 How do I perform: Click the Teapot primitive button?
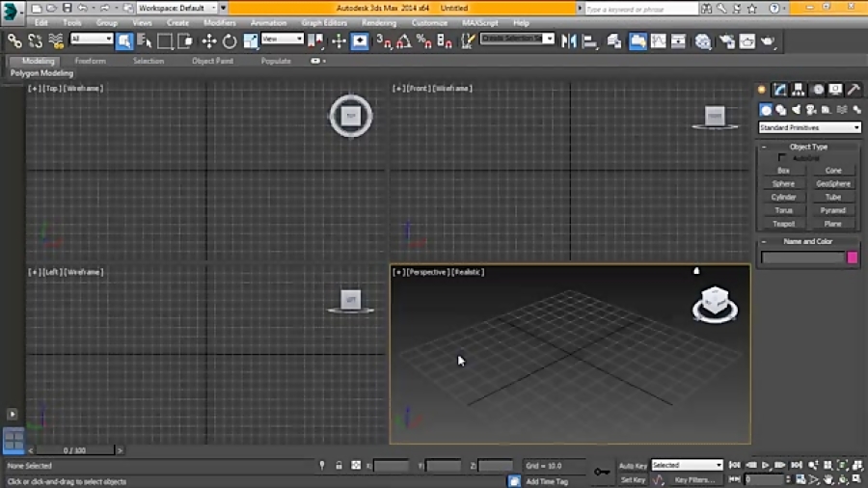(783, 224)
